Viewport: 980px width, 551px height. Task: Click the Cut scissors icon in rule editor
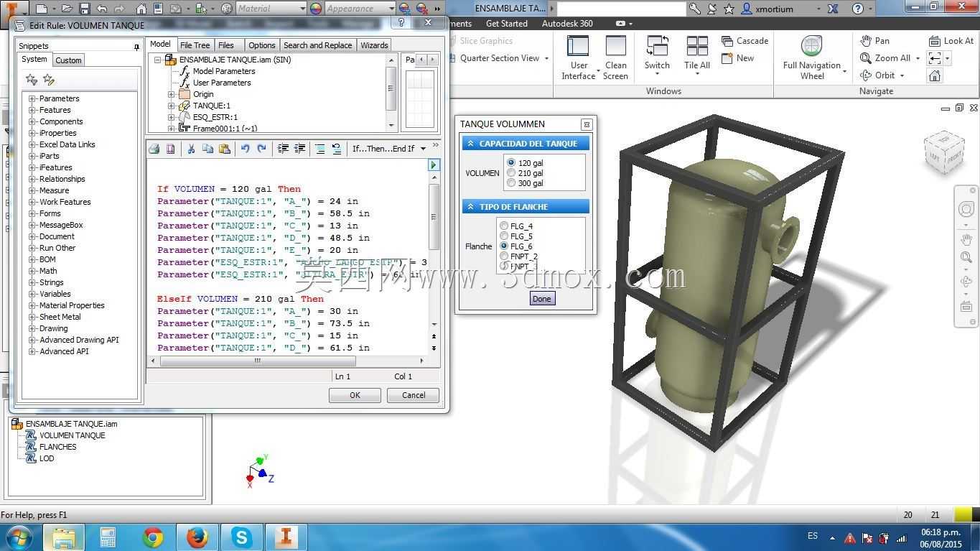point(191,149)
